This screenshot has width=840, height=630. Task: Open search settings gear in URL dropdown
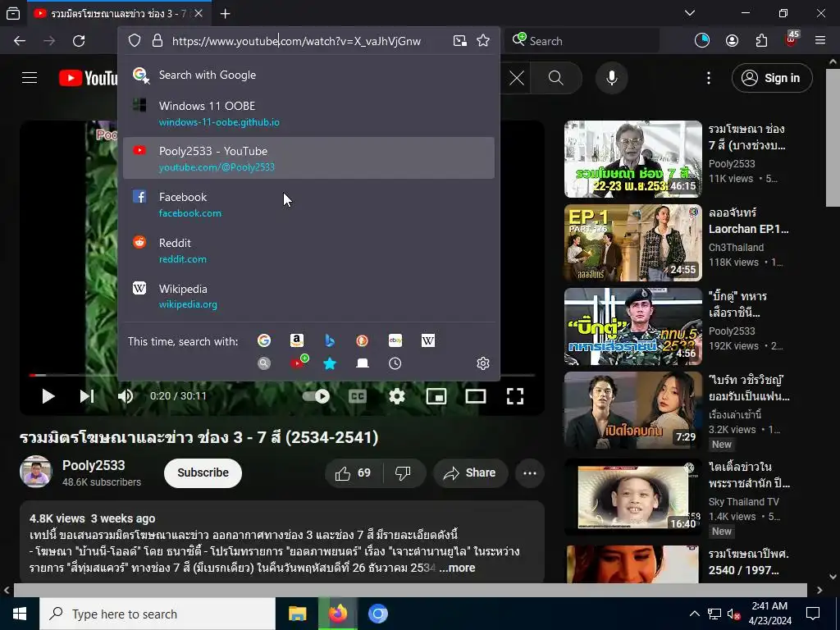[x=482, y=363]
